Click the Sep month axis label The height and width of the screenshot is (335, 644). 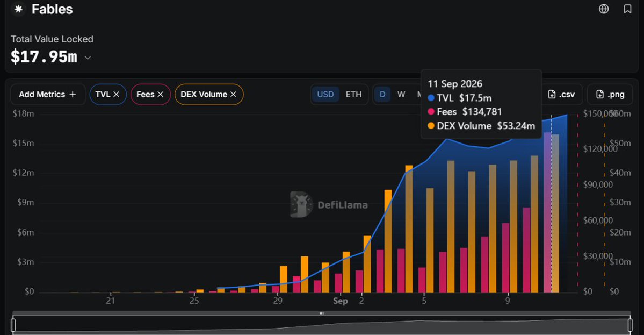point(341,301)
